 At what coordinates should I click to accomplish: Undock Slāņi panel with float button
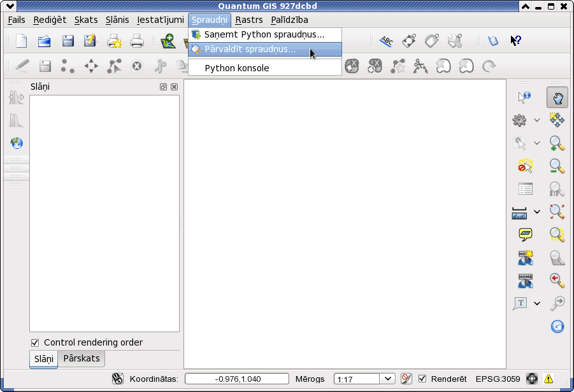pos(163,87)
